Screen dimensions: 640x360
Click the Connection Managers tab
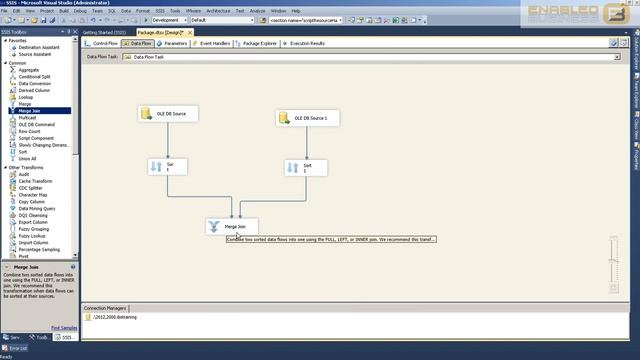105,308
